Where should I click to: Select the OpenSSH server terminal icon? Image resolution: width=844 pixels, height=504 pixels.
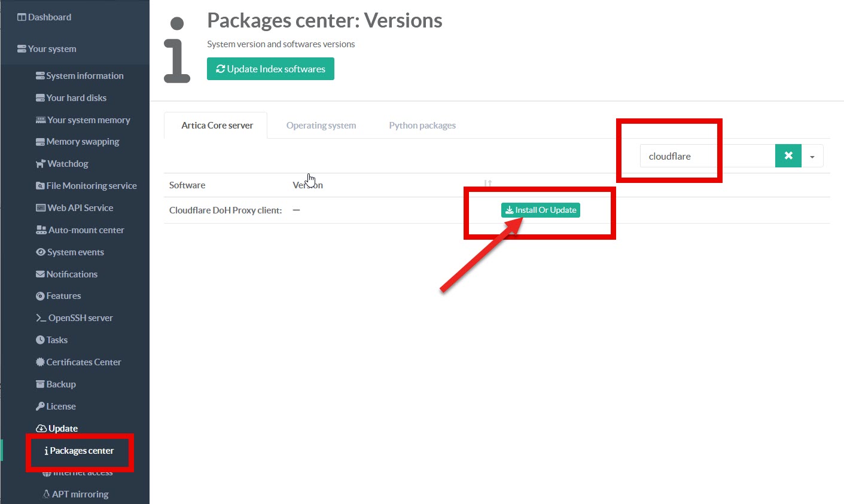click(41, 318)
